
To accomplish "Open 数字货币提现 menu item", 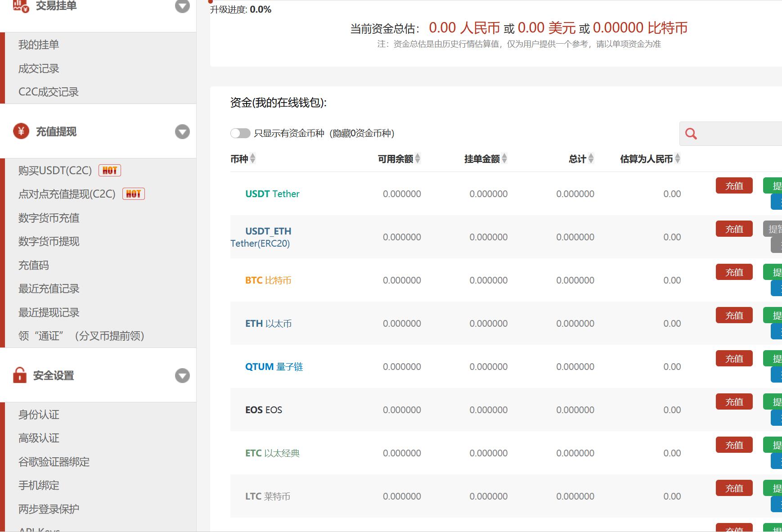I will (x=49, y=241).
